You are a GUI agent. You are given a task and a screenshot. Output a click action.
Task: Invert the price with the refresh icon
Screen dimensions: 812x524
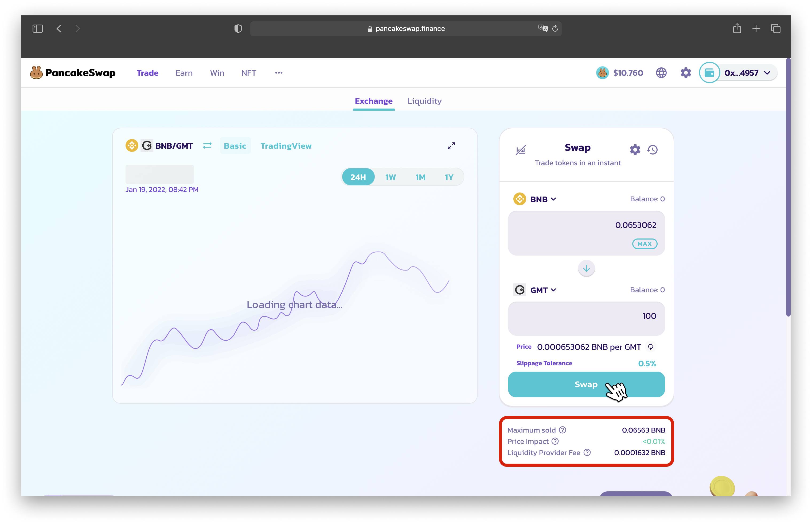click(650, 346)
